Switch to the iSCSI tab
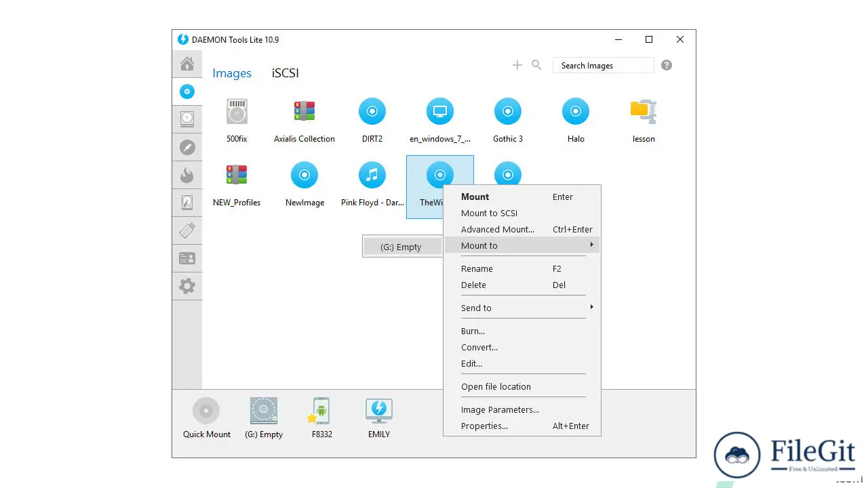This screenshot has width=868, height=488. click(285, 73)
